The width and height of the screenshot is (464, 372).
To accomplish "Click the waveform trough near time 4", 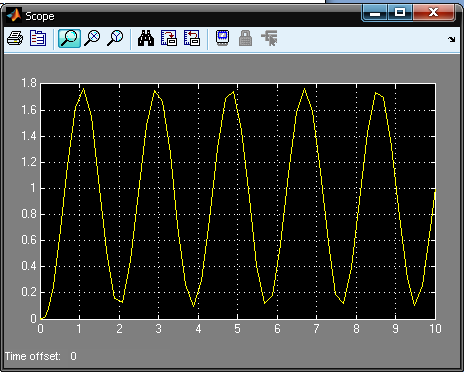I will (194, 306).
